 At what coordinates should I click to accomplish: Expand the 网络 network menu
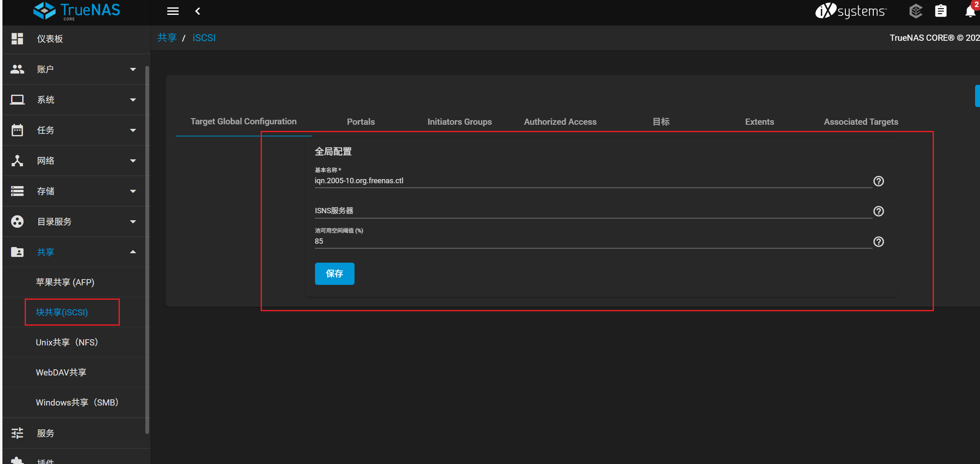pos(133,161)
